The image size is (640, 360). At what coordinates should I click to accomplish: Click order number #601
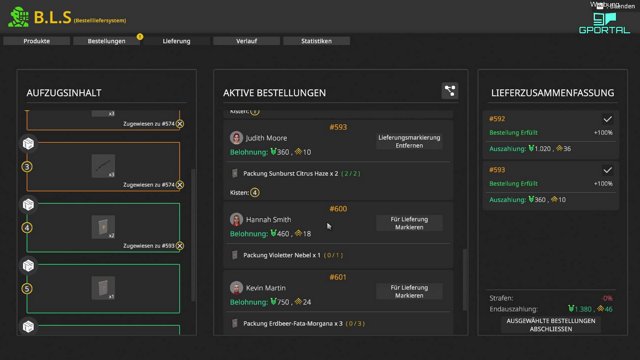(338, 277)
